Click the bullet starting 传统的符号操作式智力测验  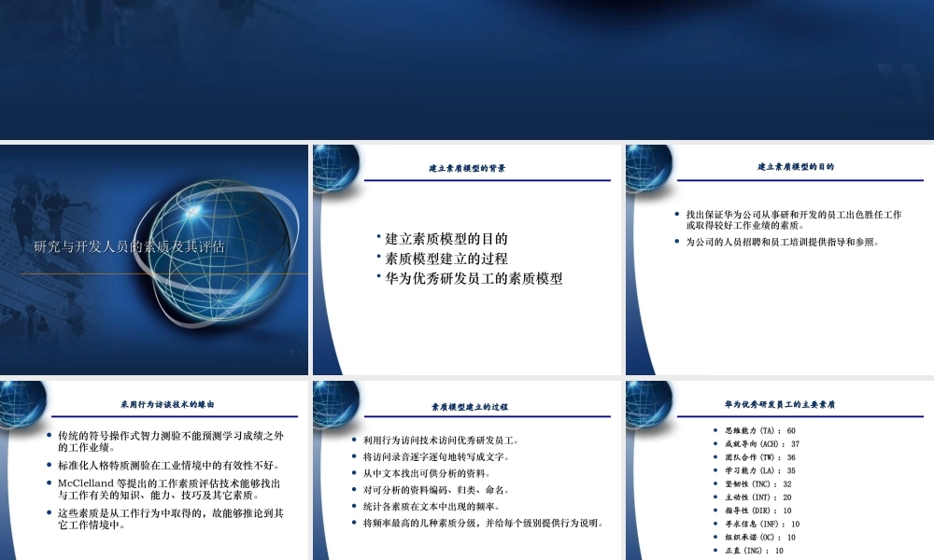pos(170,441)
